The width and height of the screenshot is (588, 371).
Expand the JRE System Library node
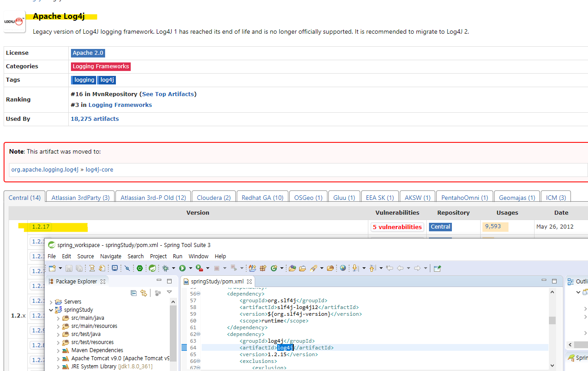[58, 367]
